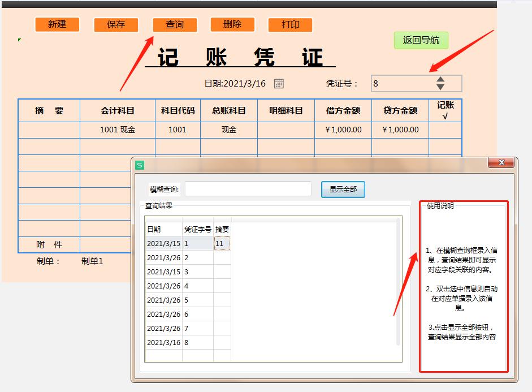This screenshot has height=392, width=532.
Task: Decrement the voucher number with the down arrow
Action: coord(440,86)
